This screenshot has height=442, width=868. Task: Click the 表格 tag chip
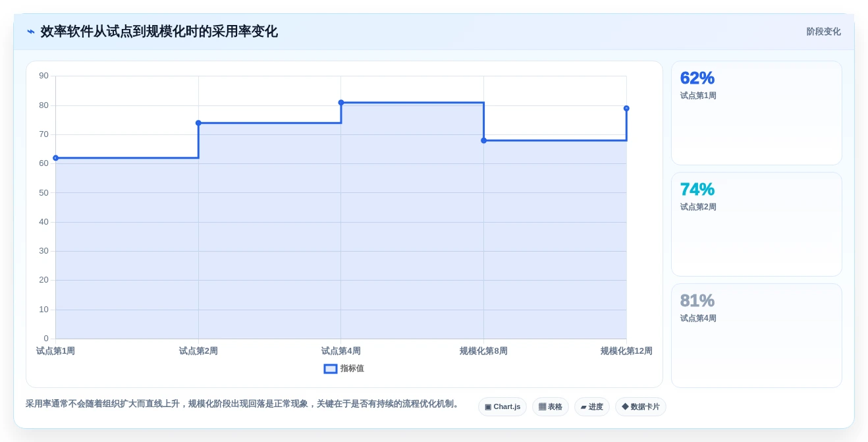551,406
